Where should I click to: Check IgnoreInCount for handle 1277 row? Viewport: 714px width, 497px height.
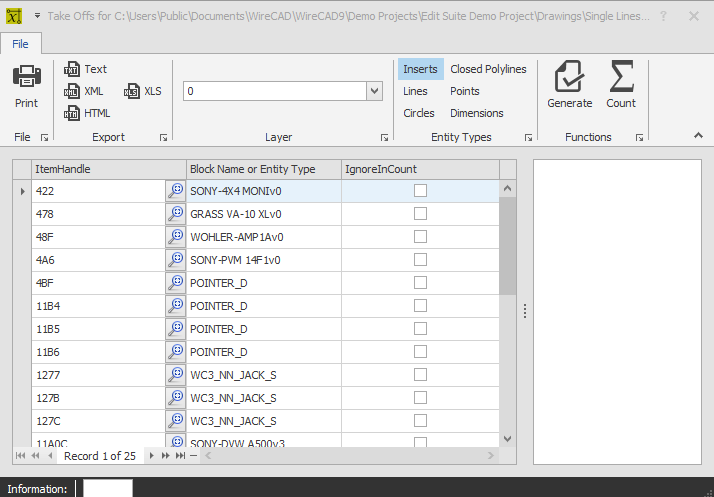(420, 374)
